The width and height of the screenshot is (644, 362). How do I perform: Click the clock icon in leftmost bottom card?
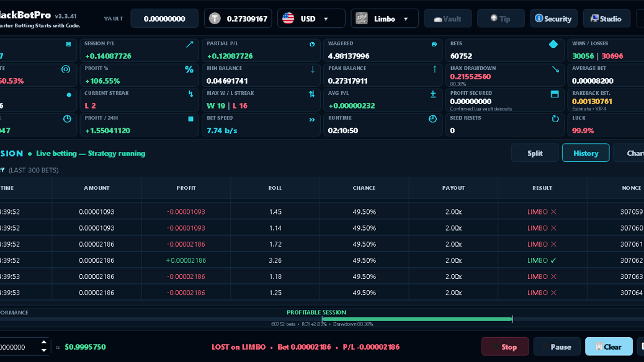[x=67, y=119]
